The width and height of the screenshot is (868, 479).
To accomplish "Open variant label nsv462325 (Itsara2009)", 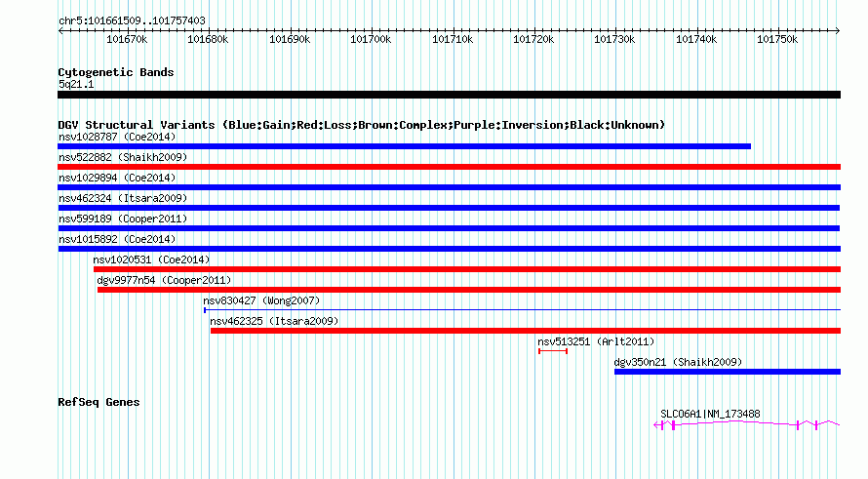I will (274, 321).
